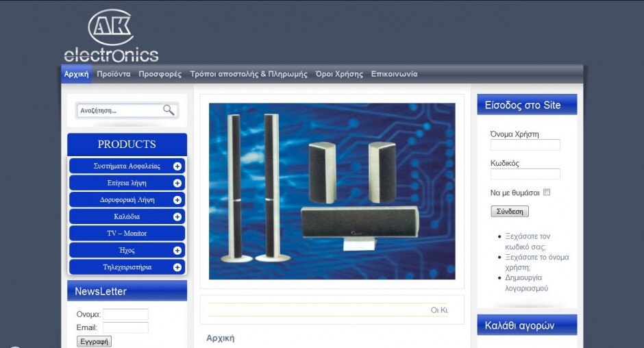
Task: Click the Σύνδεση login button
Action: [x=510, y=211]
